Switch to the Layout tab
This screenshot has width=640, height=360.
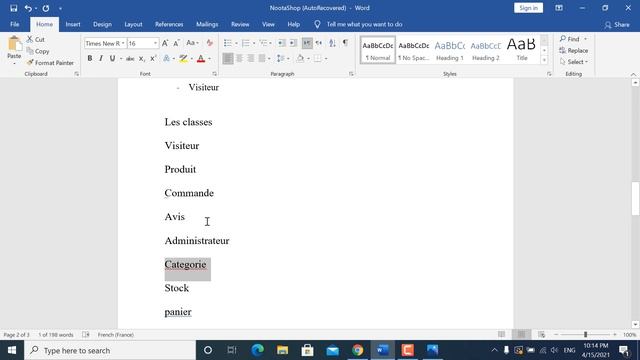point(133,24)
